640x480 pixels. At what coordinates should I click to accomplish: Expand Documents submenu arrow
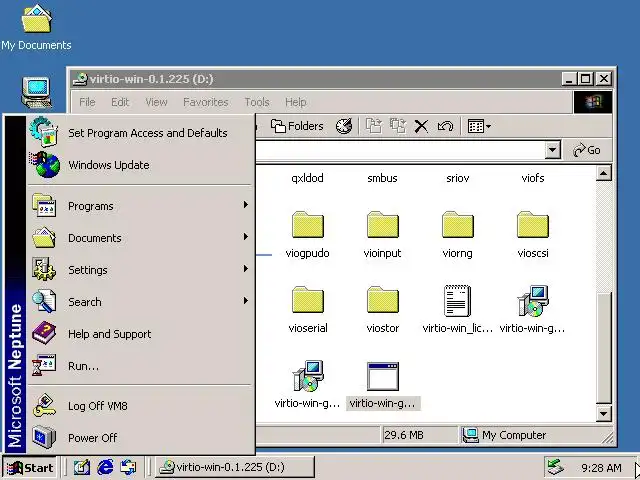tap(245, 237)
